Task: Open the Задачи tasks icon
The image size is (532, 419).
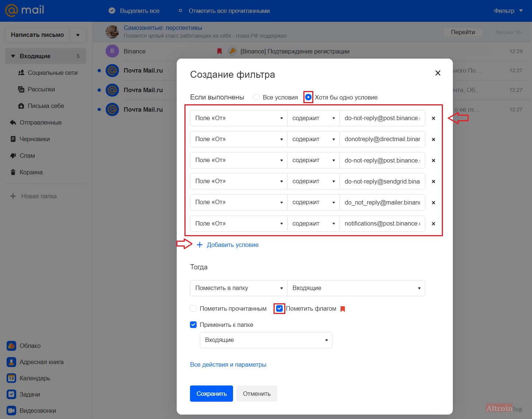Action: (11, 394)
